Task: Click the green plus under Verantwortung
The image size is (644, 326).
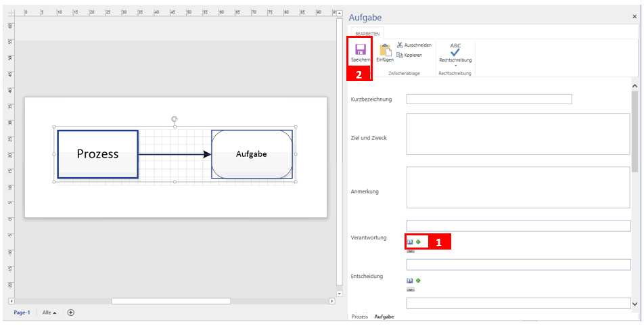Action: click(418, 241)
